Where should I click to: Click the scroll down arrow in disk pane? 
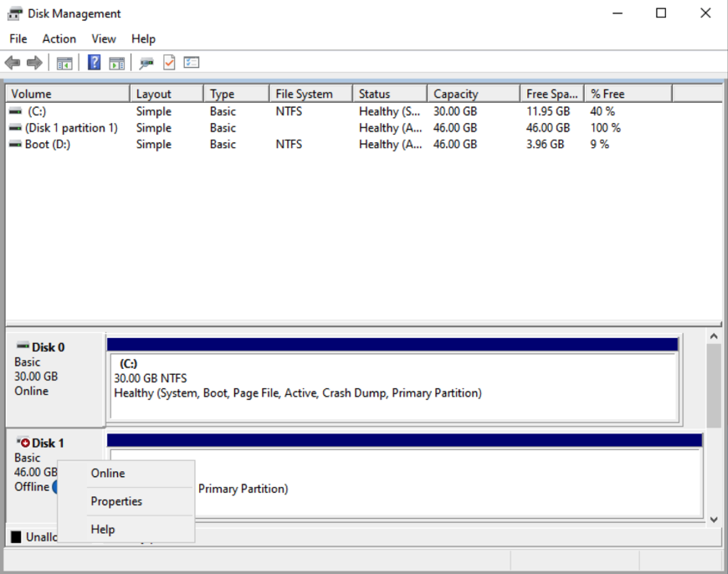(x=714, y=520)
